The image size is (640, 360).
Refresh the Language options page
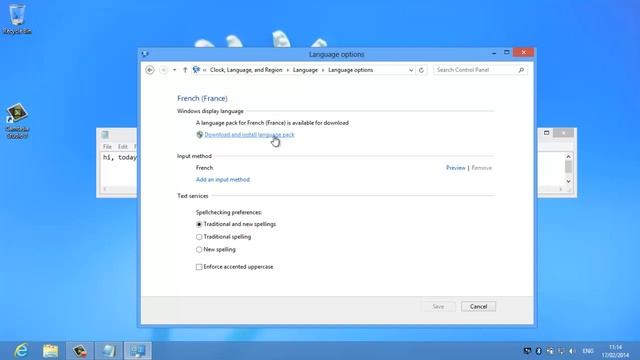pyautogui.click(x=421, y=70)
